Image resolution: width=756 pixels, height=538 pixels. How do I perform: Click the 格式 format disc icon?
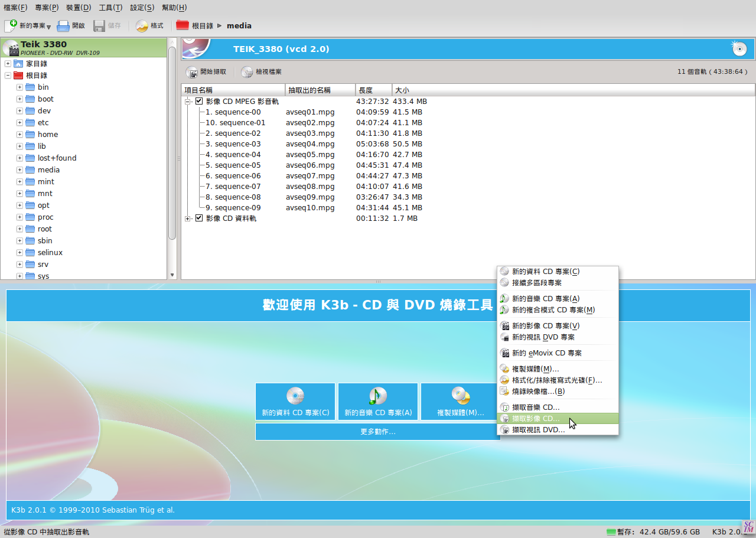point(142,26)
